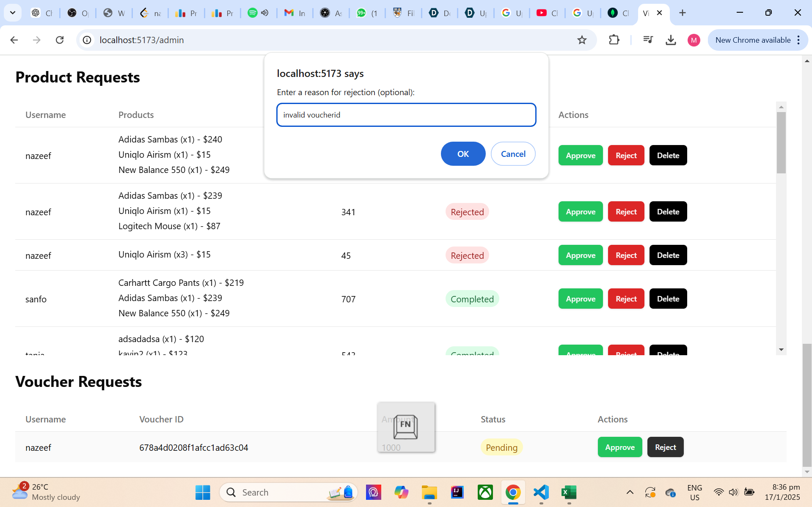812x507 pixels.
Task: Reject nazeef's Uniqlo Airism x3 request
Action: (x=626, y=255)
